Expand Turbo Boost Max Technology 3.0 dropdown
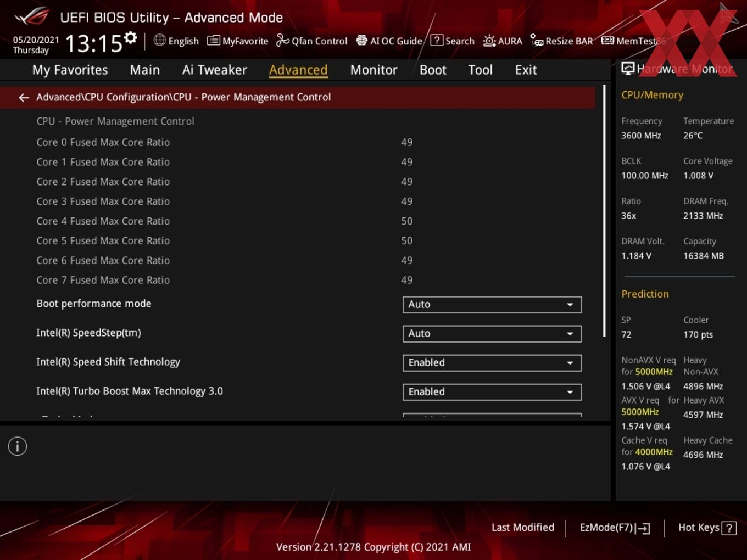 (492, 392)
